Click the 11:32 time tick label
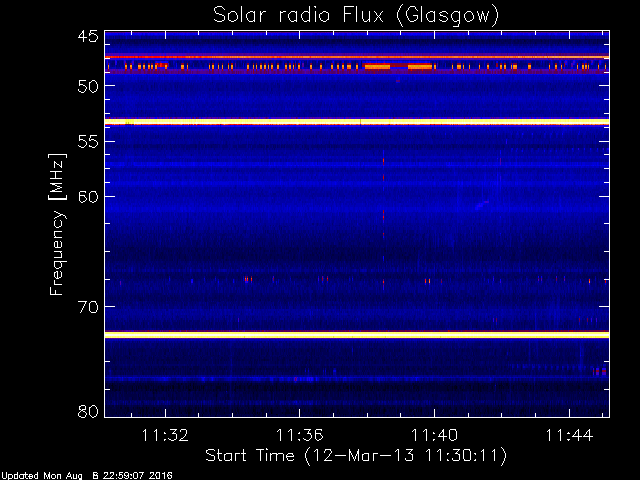640x480 pixels. tap(165, 435)
